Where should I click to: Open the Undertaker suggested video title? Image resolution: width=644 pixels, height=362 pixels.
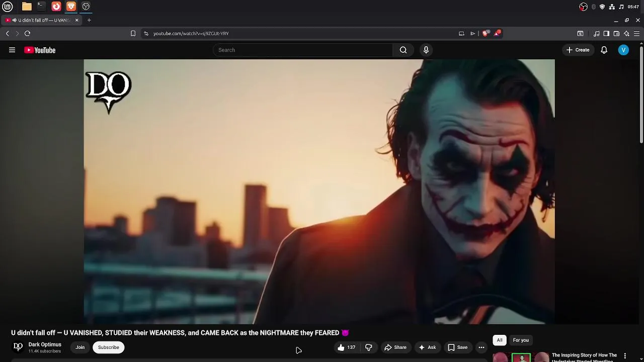584,357
